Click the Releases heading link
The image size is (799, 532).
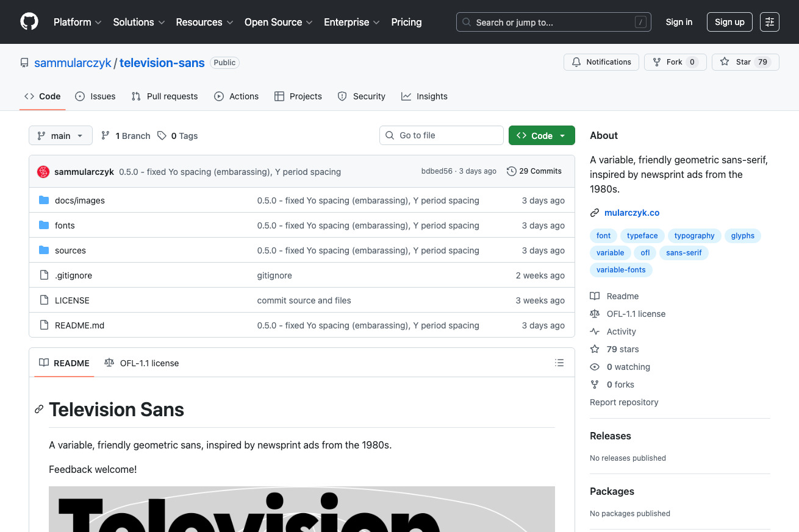611,436
